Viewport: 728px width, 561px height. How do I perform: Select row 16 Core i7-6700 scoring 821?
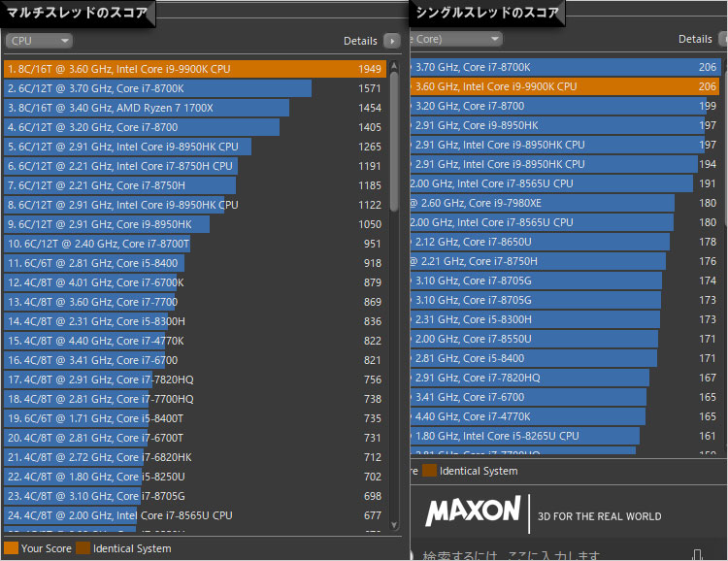click(x=195, y=360)
